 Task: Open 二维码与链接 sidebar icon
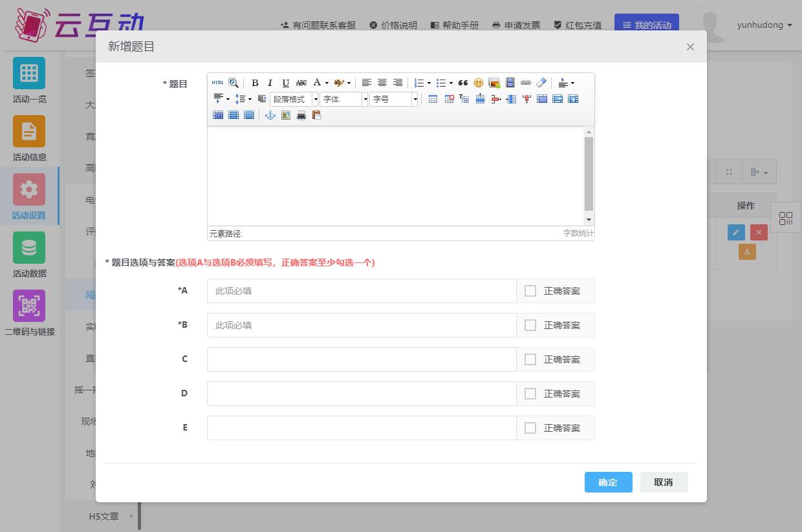pyautogui.click(x=29, y=306)
